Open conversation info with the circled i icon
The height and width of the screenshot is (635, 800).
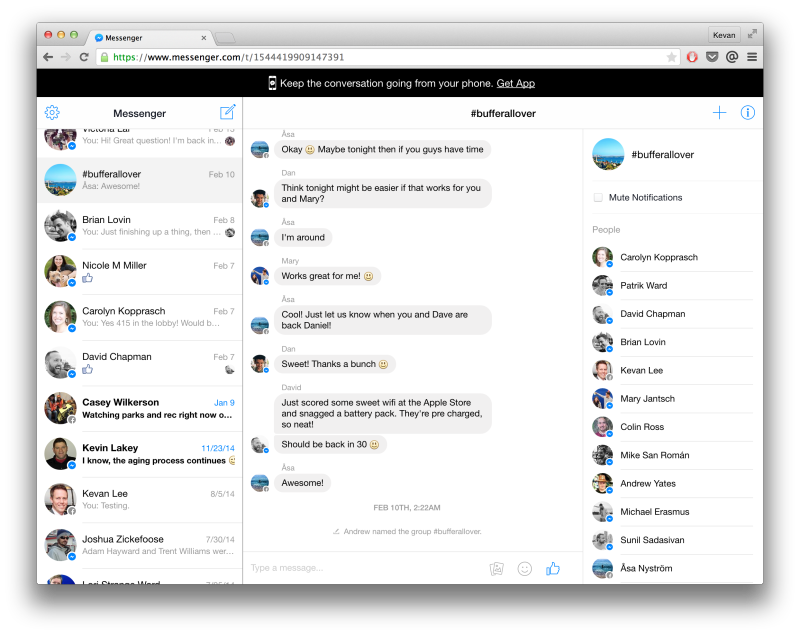tap(747, 112)
